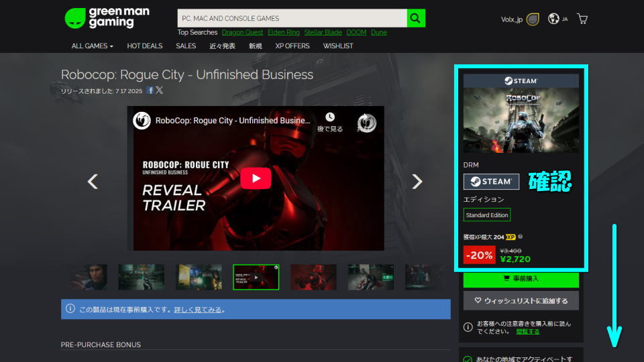Open the globe language selector icon
This screenshot has width=644, height=362.
pos(553,19)
